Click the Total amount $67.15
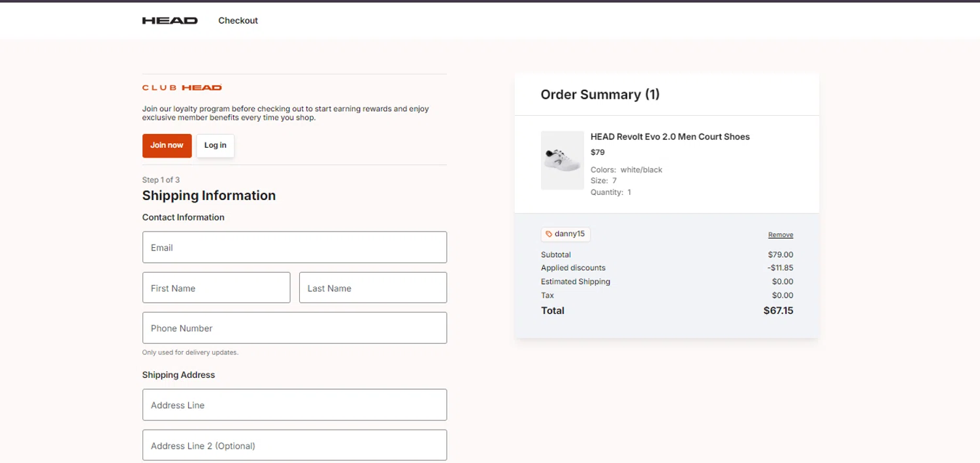 [778, 311]
